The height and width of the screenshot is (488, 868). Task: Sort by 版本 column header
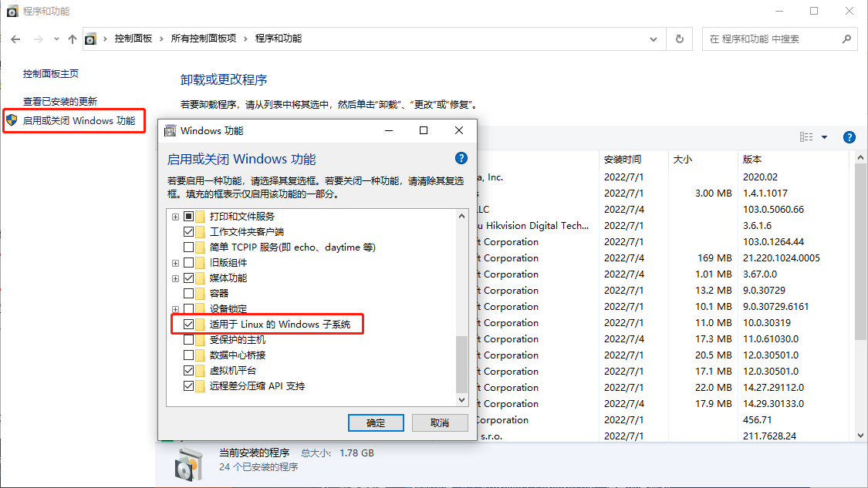coord(752,160)
